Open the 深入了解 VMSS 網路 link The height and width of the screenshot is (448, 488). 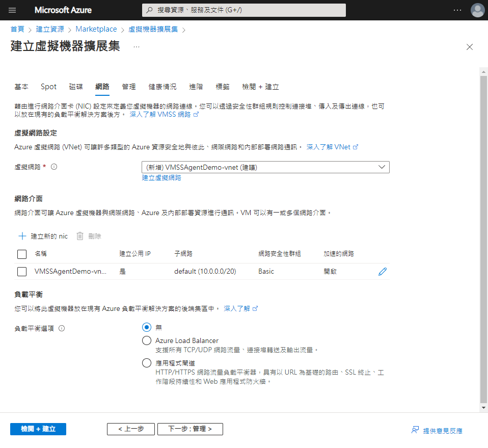[160, 115]
